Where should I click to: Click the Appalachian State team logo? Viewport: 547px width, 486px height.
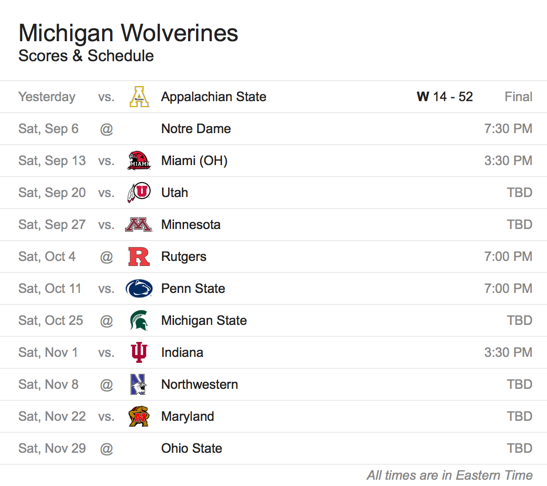click(x=139, y=97)
